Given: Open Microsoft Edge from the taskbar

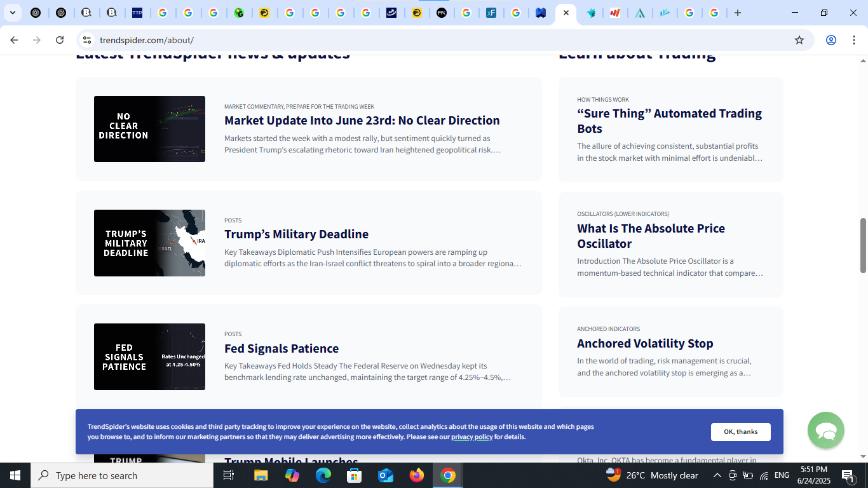Looking at the screenshot, I should click(323, 475).
